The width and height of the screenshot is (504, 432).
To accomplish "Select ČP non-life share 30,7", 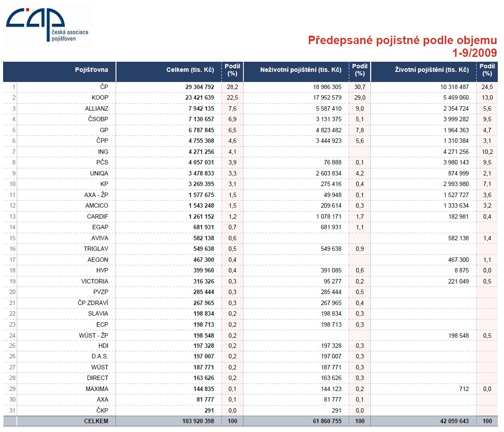I will tap(360, 87).
